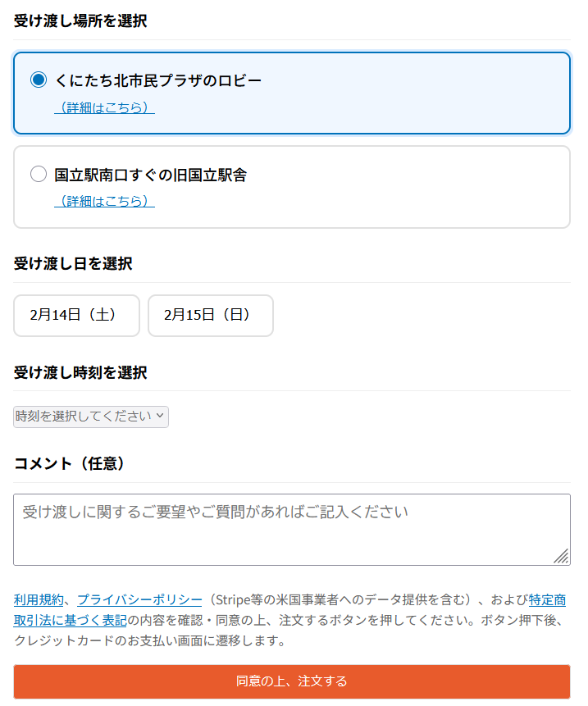Focus the comment text area

292,530
